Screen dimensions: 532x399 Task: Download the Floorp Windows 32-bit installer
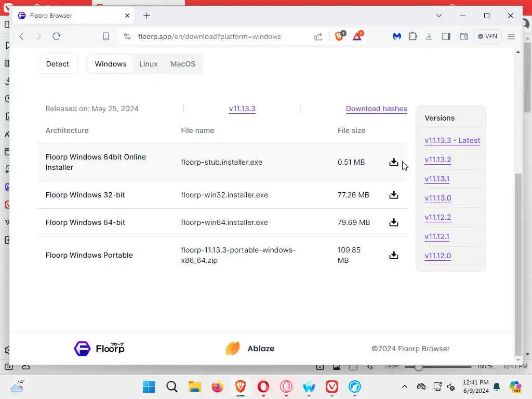tap(394, 195)
